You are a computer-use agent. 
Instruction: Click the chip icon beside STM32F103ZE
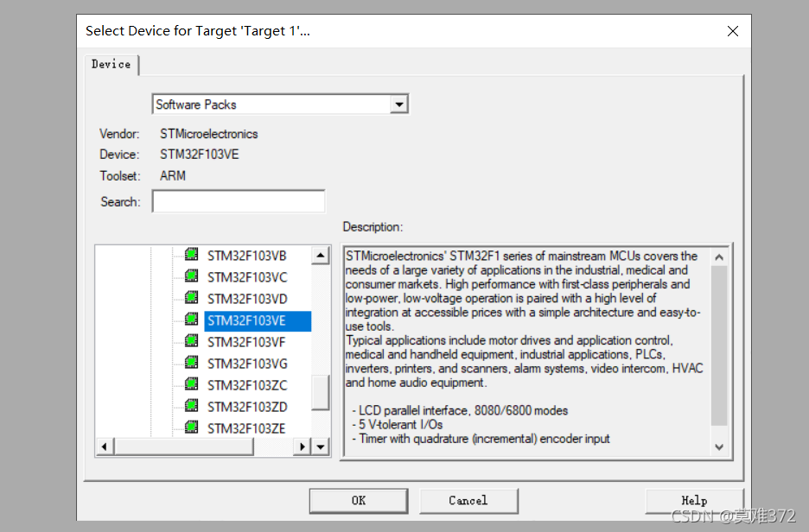(191, 427)
